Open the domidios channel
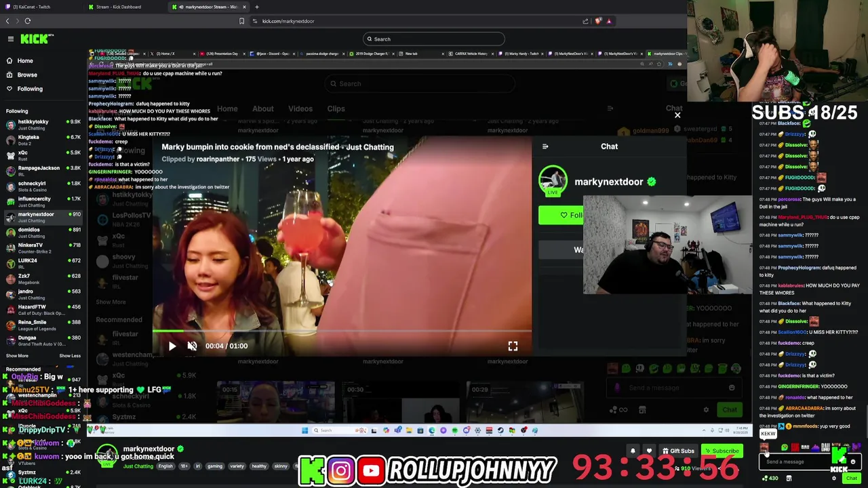 (x=42, y=232)
